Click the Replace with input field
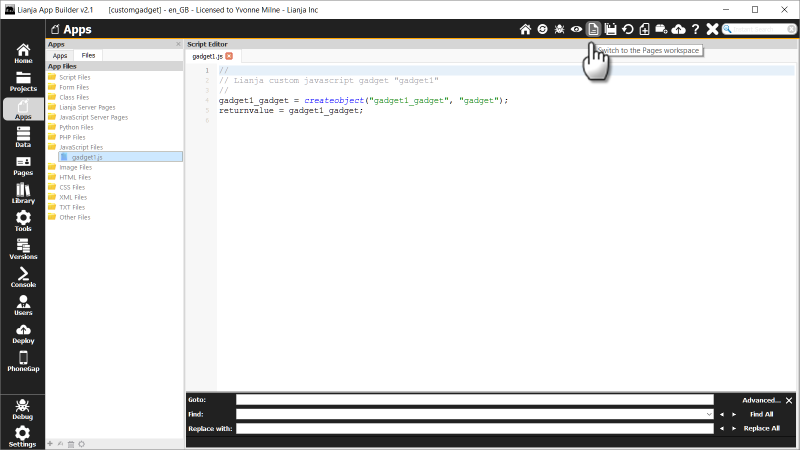 pos(474,429)
